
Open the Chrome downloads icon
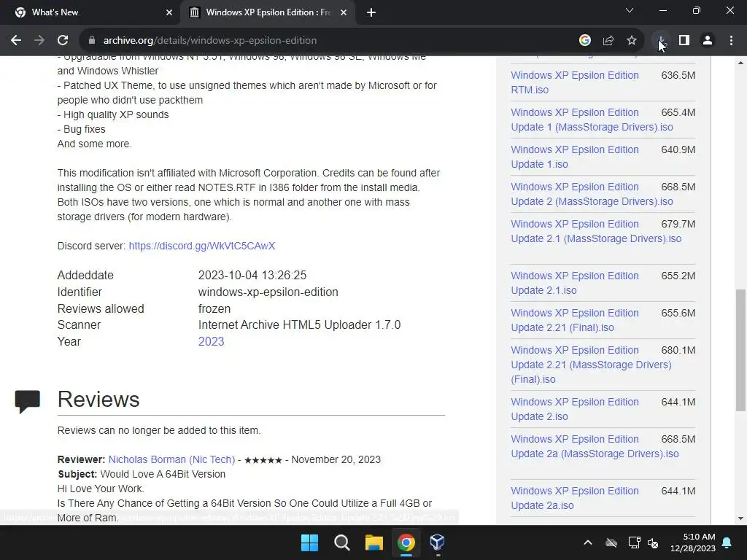(x=661, y=41)
